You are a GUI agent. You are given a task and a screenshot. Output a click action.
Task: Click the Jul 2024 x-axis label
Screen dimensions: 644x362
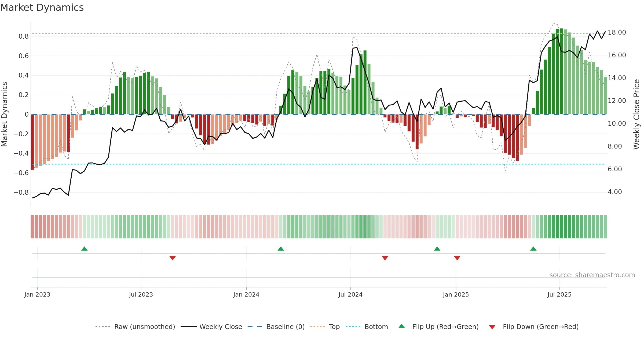pos(350,294)
